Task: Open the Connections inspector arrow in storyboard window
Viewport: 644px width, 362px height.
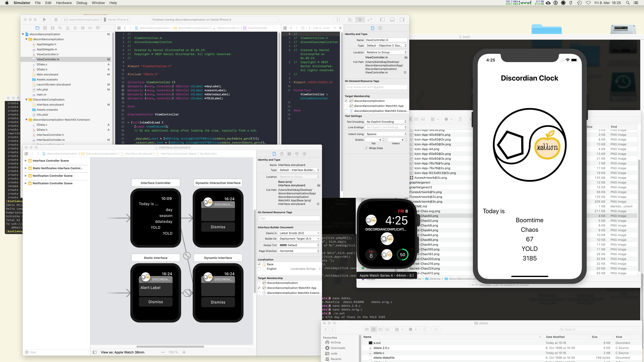Action: (304, 154)
